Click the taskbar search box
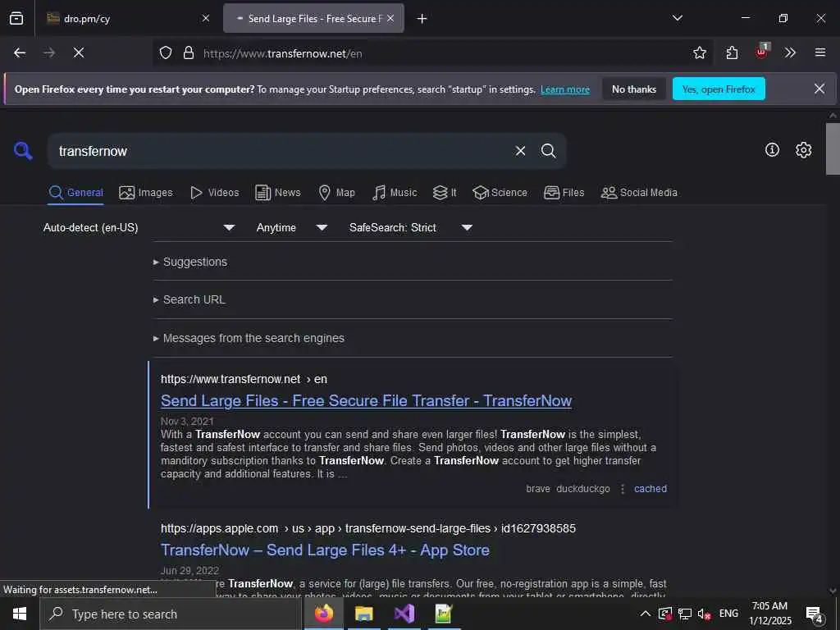The image size is (840, 630). pyautogui.click(x=171, y=614)
